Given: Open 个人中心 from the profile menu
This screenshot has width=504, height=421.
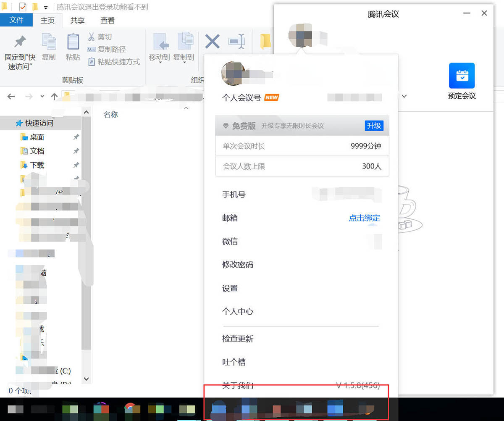Looking at the screenshot, I should pyautogui.click(x=238, y=312).
